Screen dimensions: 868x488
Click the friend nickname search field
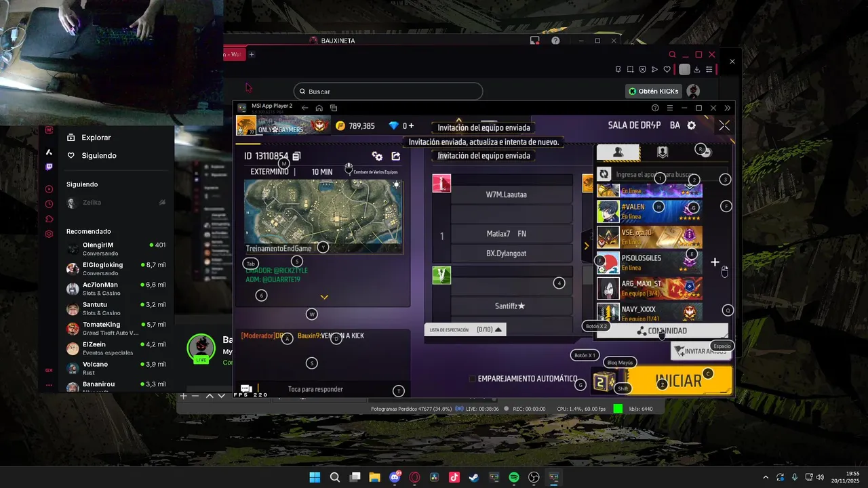tap(670, 175)
